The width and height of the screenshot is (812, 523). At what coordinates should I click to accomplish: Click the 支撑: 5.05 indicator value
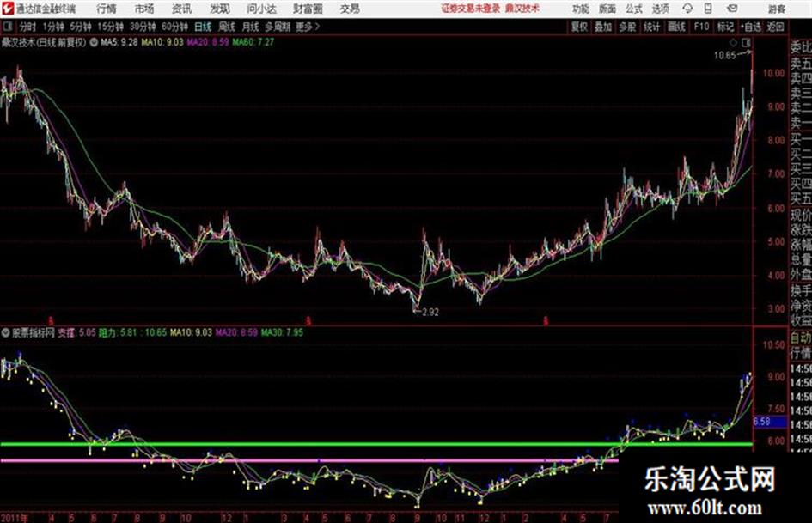click(76, 332)
